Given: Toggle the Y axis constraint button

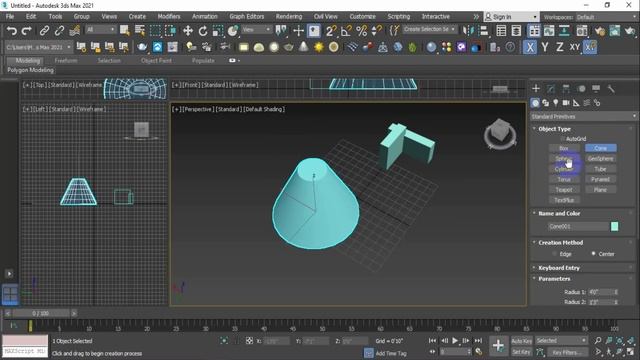Looking at the screenshot, I should (x=545, y=47).
